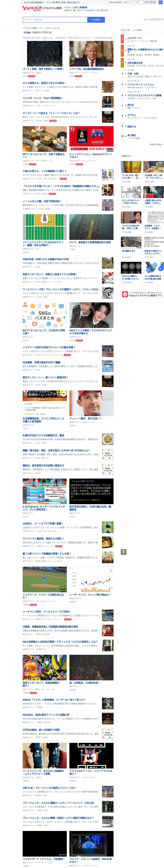The image size is (164, 868).
Task: Open the 今日給食（92）と娘（3） popular post image
Action: pos(154,167)
